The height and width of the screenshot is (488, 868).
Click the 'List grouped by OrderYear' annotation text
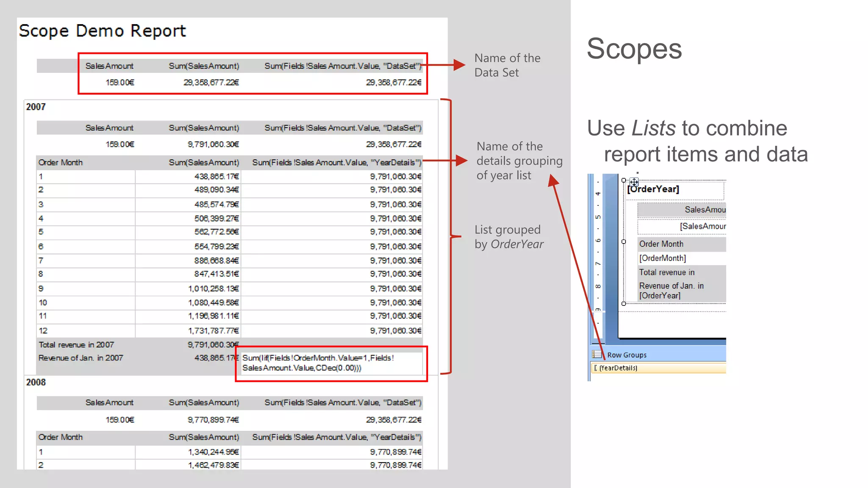point(509,237)
